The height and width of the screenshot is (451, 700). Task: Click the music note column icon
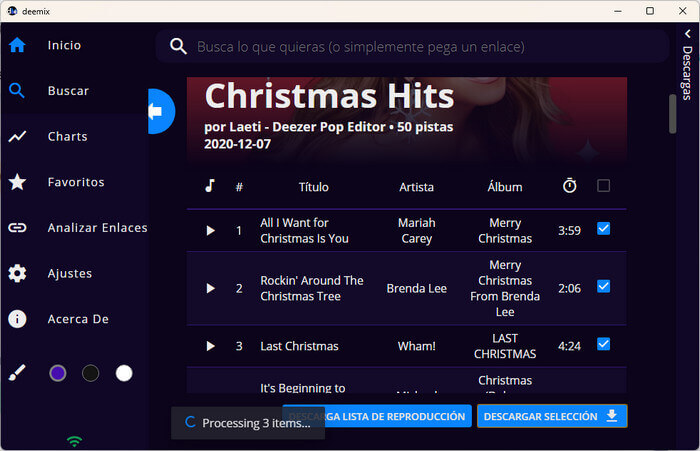point(210,186)
